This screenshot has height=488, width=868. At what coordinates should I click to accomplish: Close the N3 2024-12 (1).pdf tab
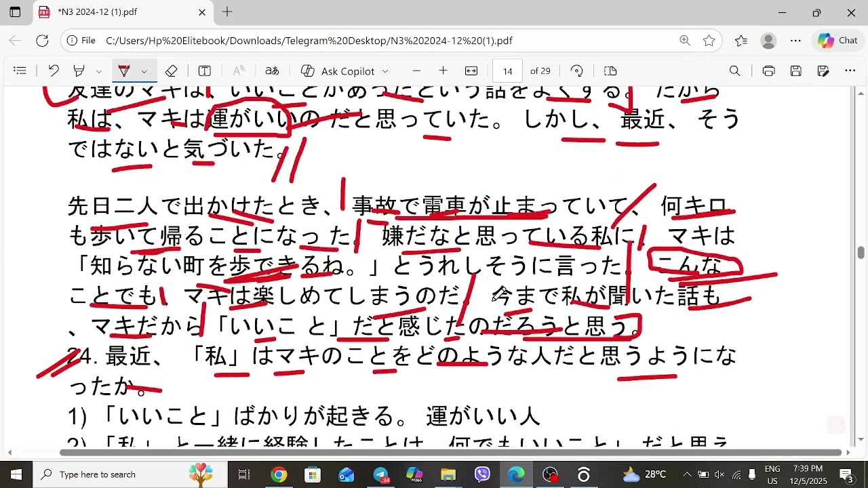pos(202,12)
